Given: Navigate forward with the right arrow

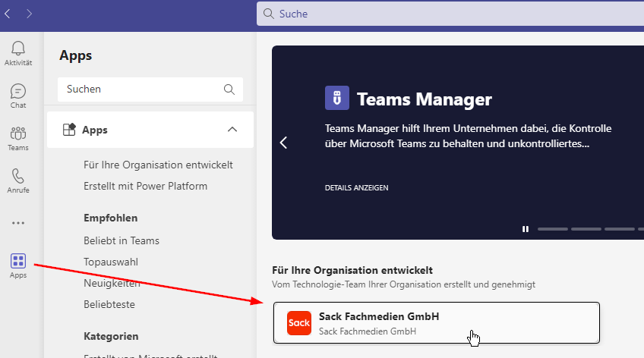Looking at the screenshot, I should tap(29, 14).
